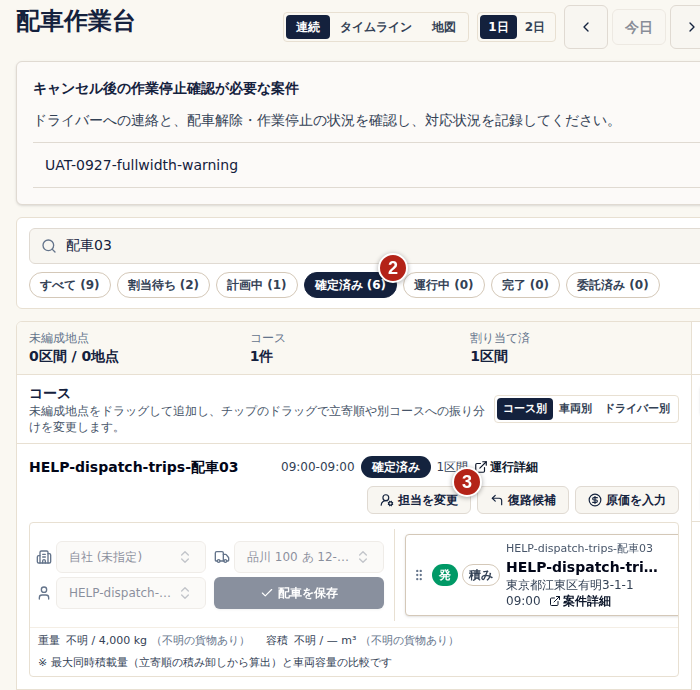Filter by 運行中 (0)
The image size is (700, 690).
[444, 285]
